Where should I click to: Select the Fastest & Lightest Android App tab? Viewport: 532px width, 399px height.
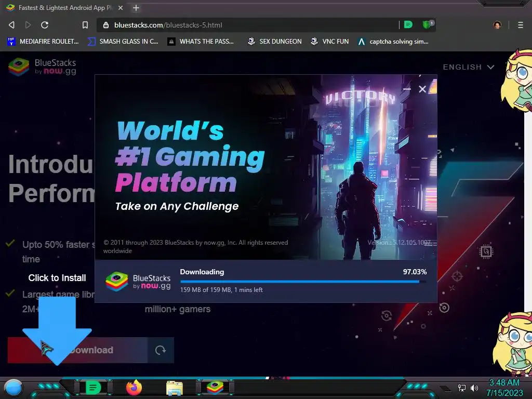(x=64, y=7)
